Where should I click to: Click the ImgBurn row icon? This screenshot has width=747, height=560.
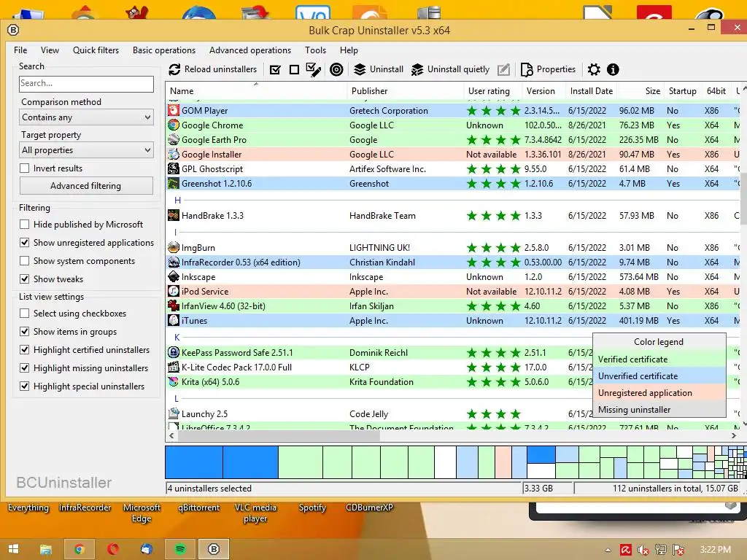coord(174,248)
